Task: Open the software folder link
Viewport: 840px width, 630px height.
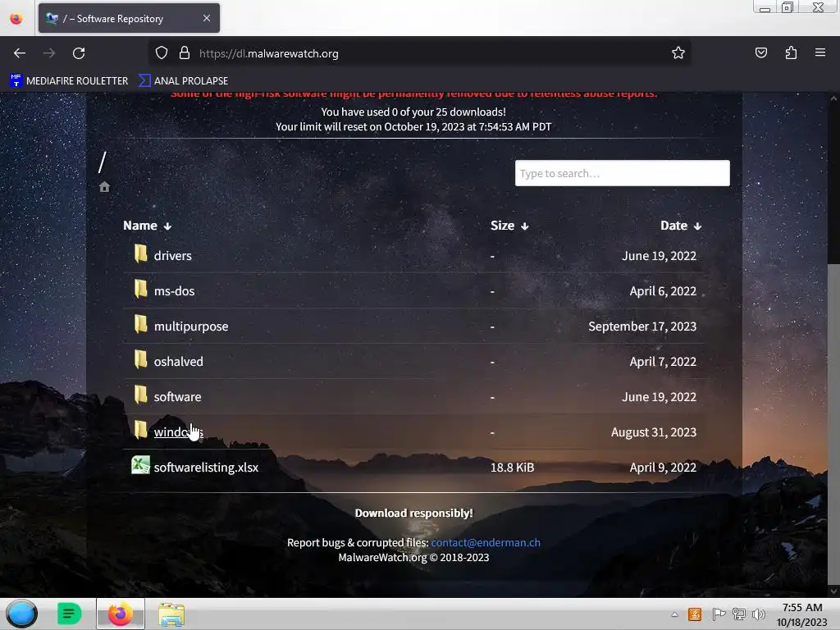Action: pos(177,397)
